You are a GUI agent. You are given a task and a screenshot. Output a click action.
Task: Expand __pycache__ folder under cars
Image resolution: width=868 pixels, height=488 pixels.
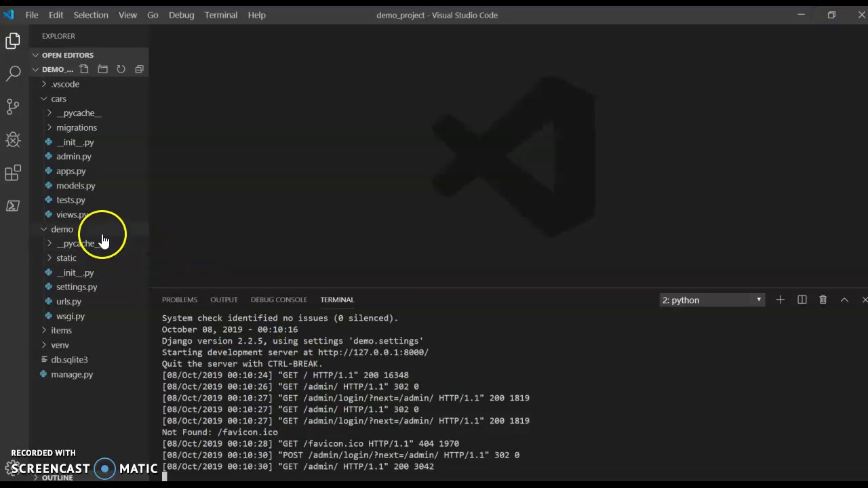79,113
